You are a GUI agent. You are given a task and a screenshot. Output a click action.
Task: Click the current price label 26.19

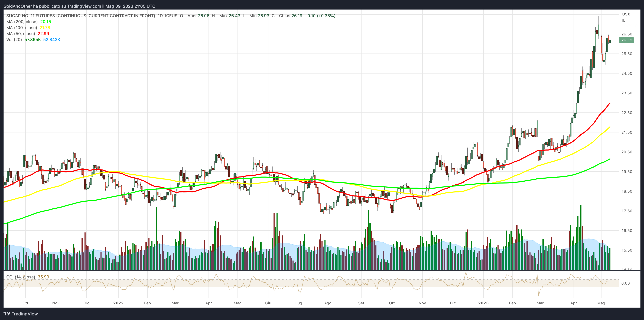[x=626, y=40]
